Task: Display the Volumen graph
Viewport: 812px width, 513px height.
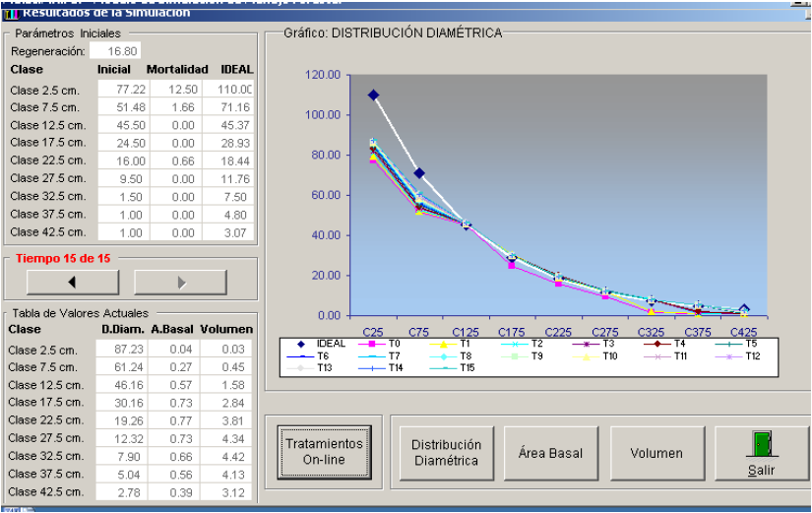Action: coord(656,453)
